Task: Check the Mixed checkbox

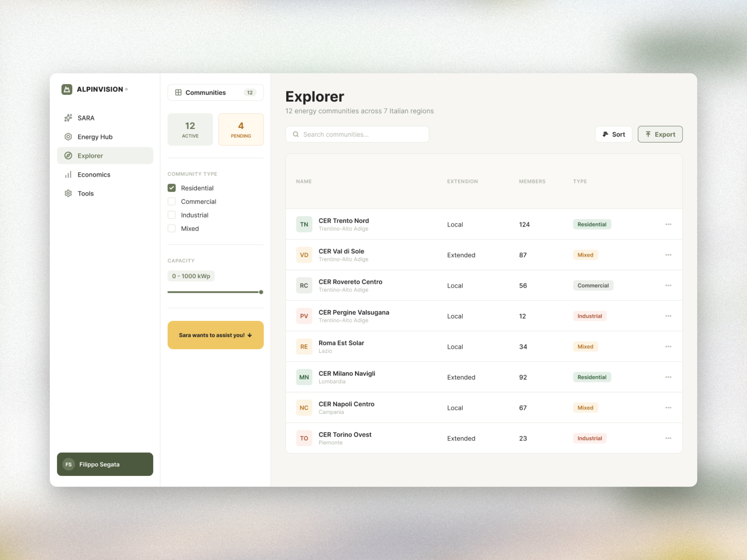Action: 171,229
